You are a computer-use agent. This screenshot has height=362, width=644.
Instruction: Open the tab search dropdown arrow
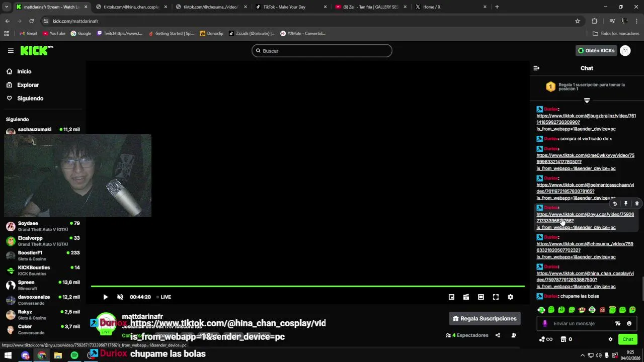[x=7, y=7]
